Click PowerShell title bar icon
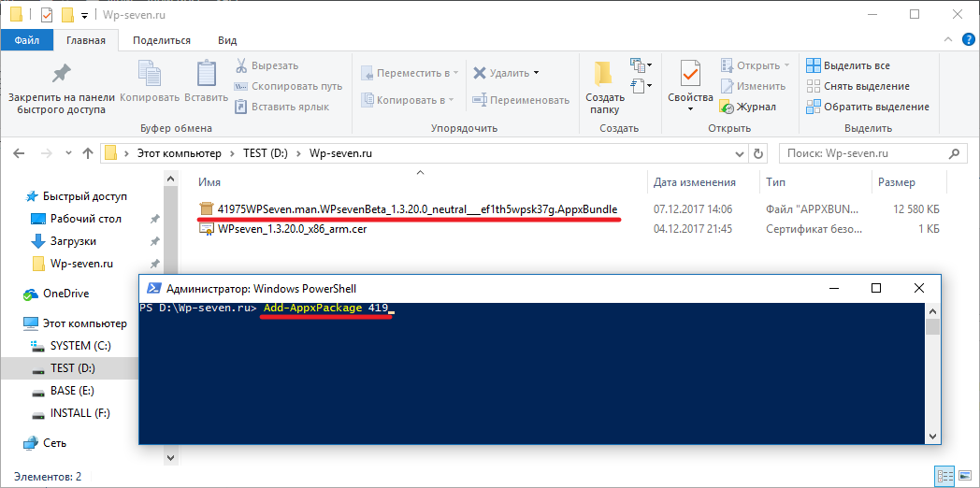The image size is (980, 488). click(x=151, y=287)
